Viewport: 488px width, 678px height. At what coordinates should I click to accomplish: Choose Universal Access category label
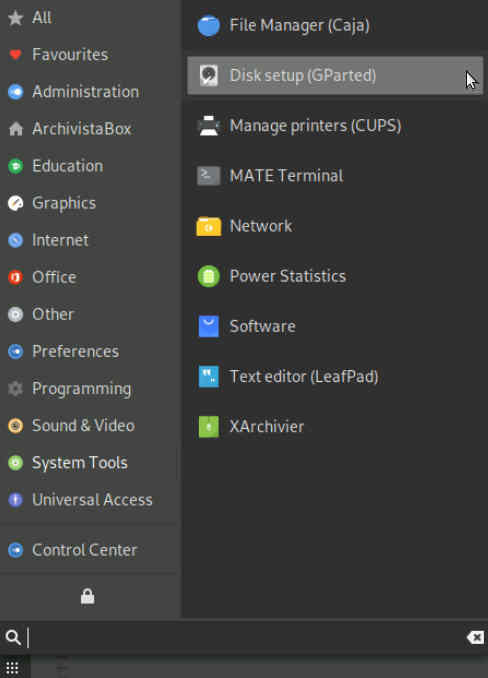point(92,500)
